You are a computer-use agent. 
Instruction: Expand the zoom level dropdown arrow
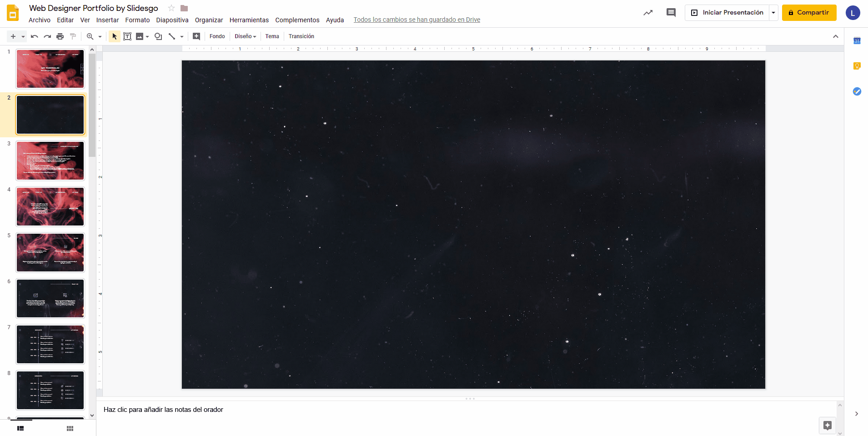(x=100, y=36)
